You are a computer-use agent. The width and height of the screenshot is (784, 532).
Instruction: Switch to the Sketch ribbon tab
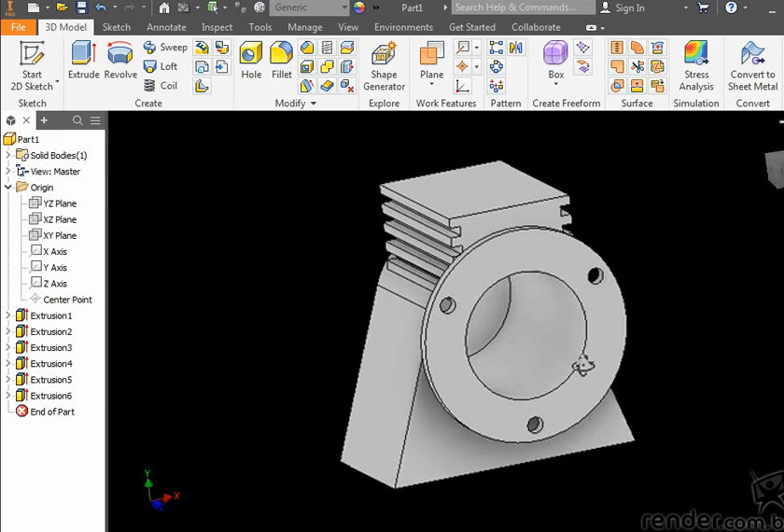[x=117, y=27]
